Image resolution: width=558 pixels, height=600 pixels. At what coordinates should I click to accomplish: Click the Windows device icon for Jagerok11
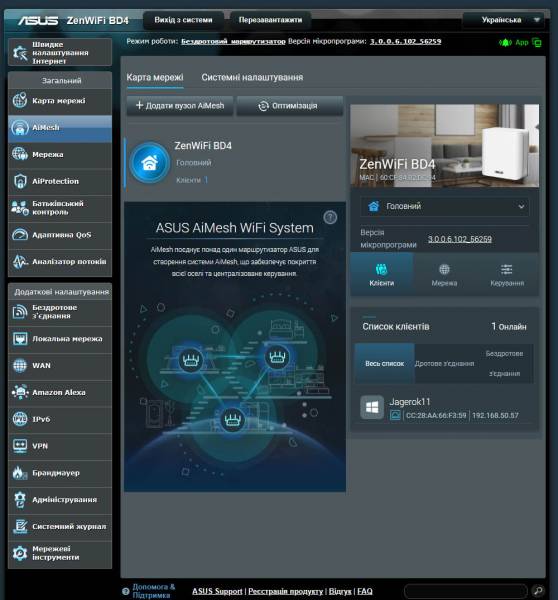372,407
